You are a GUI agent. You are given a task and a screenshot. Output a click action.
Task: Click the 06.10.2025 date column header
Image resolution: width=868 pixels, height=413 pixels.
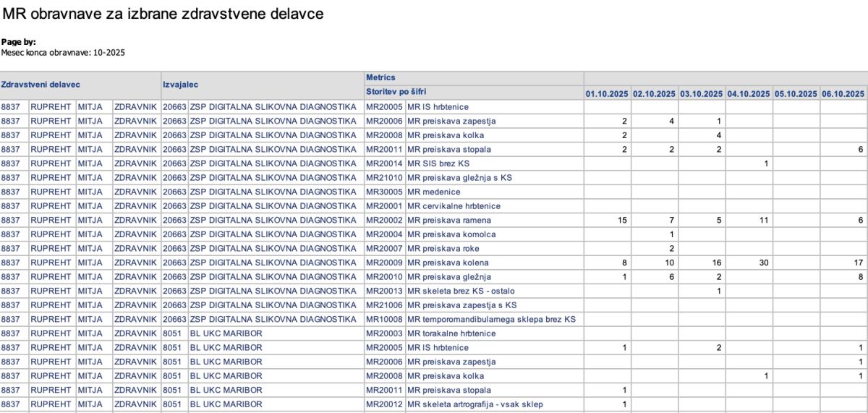pos(843,93)
